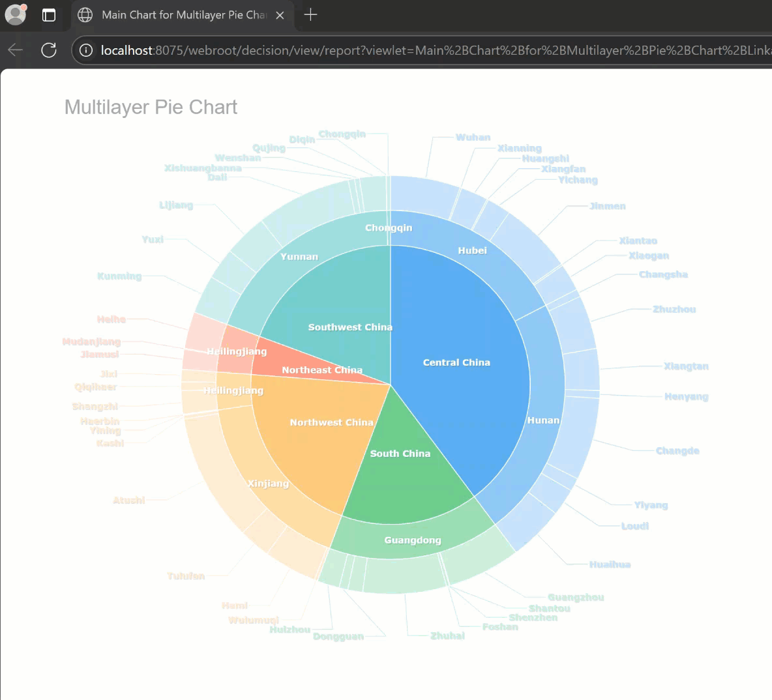
Task: Click the Atushi label
Action: [129, 501]
